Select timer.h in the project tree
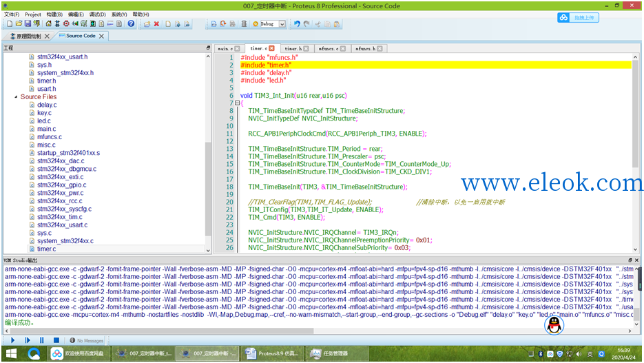Viewport: 644px width, 363px height. tap(46, 81)
